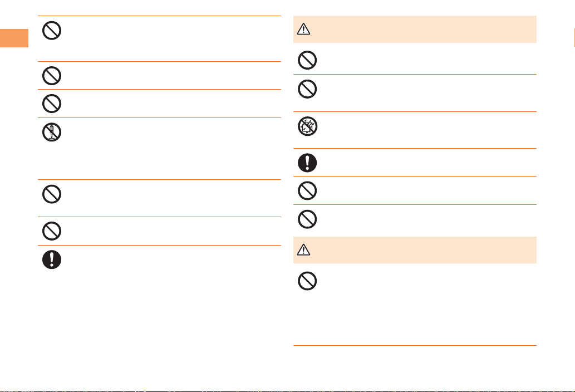The image size is (575, 392).
Task: Click the first prohibition icon under upper right banner
Action: pos(307,60)
